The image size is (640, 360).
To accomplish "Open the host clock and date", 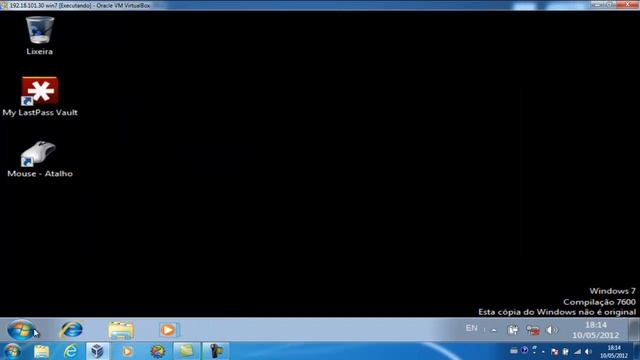I will click(613, 352).
